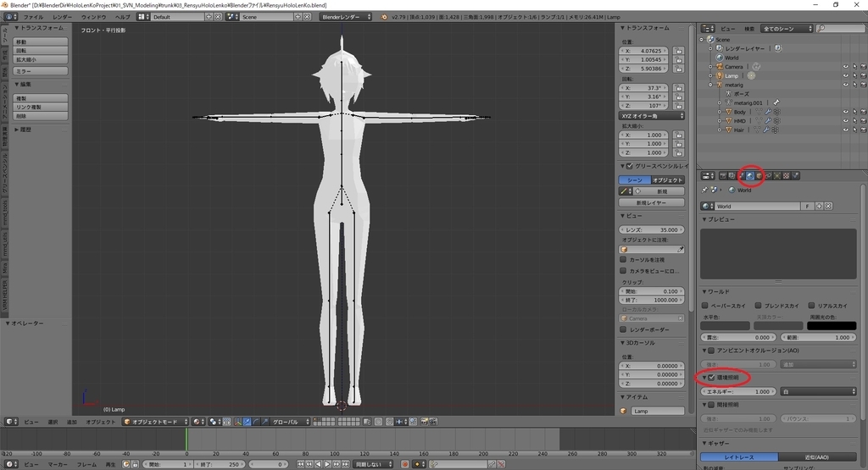Open the オブジェクトモード mode dropdown

tap(156, 422)
